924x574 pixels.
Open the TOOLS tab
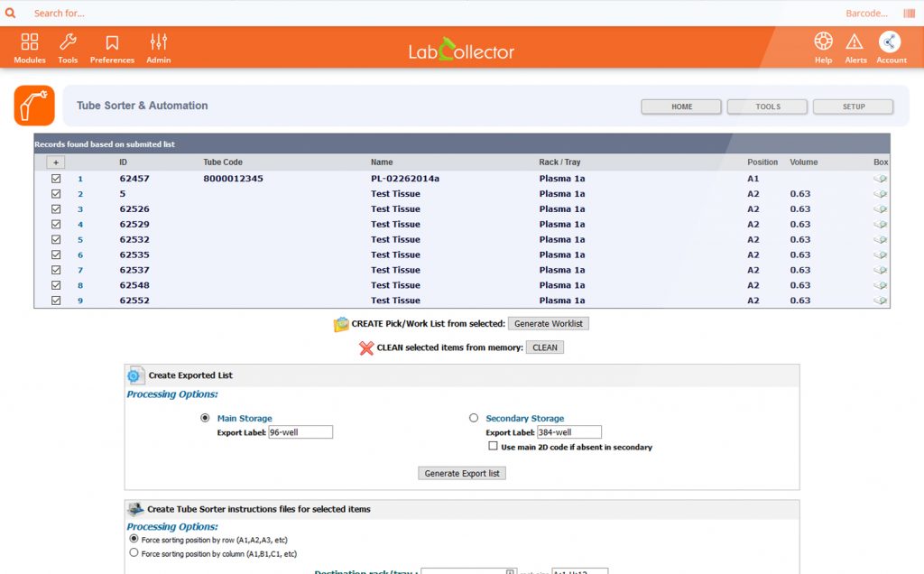[767, 106]
